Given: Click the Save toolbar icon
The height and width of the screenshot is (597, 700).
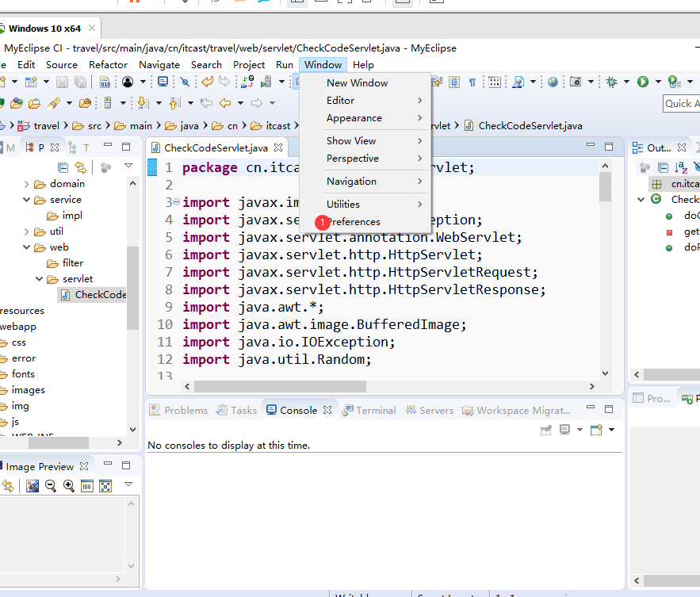Looking at the screenshot, I should (x=62, y=82).
